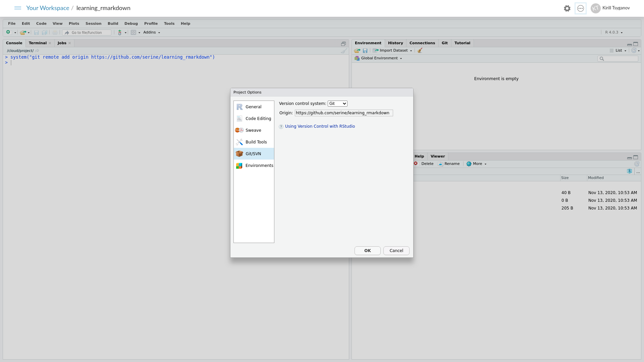Open the hamburger navigation menu
This screenshot has height=362, width=644.
tap(18, 8)
